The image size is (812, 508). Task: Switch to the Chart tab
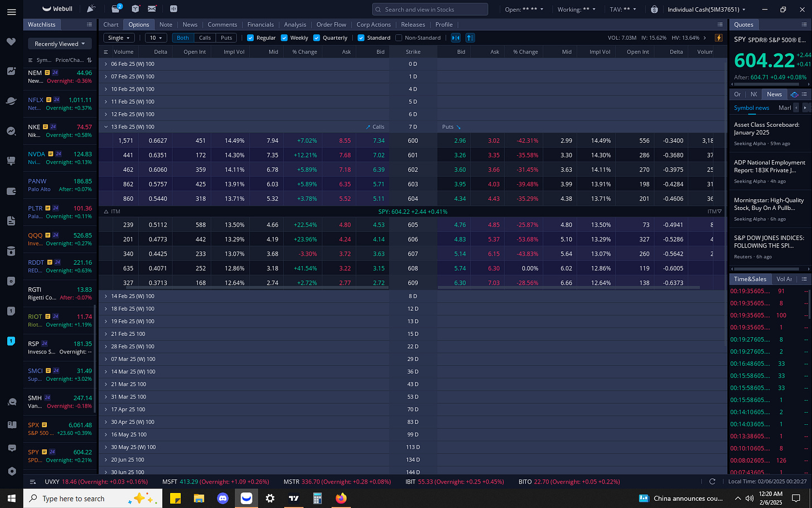(111, 25)
